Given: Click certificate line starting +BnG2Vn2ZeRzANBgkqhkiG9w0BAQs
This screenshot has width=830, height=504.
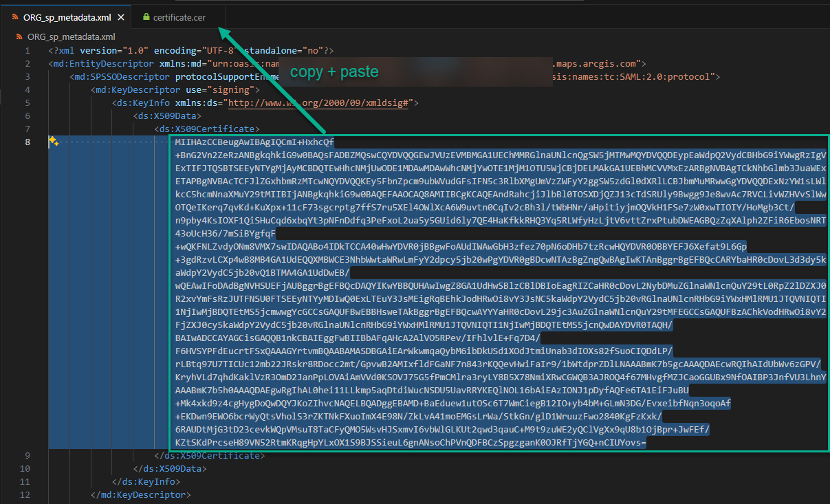Looking at the screenshot, I should (x=501, y=155).
